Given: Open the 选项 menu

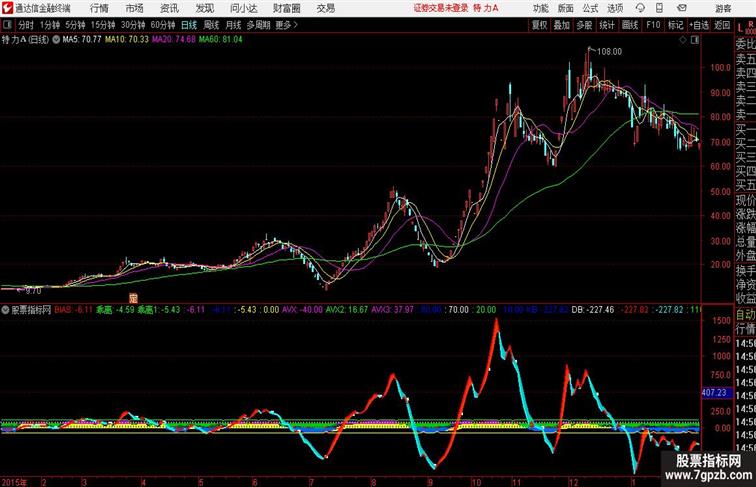Looking at the screenshot, I should (615, 8).
